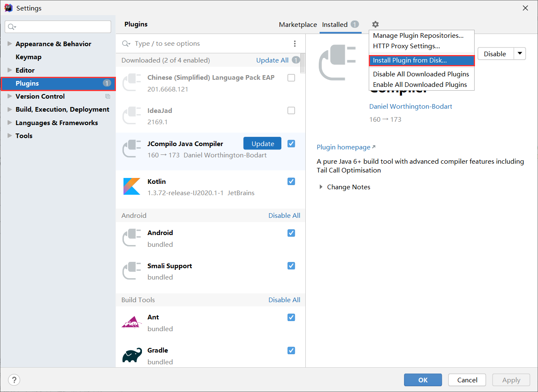Choose Install Plugin from Disk

(422, 60)
